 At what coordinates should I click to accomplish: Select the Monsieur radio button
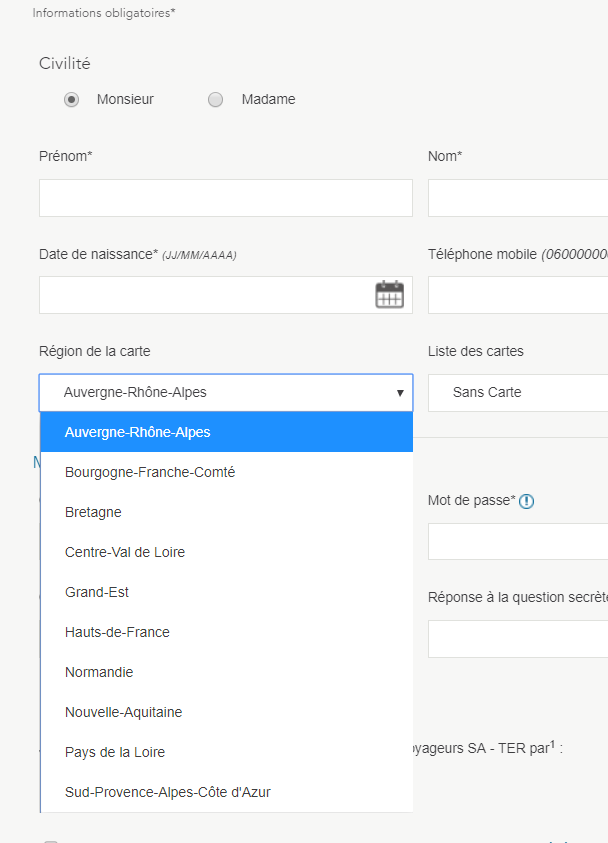pyautogui.click(x=71, y=99)
